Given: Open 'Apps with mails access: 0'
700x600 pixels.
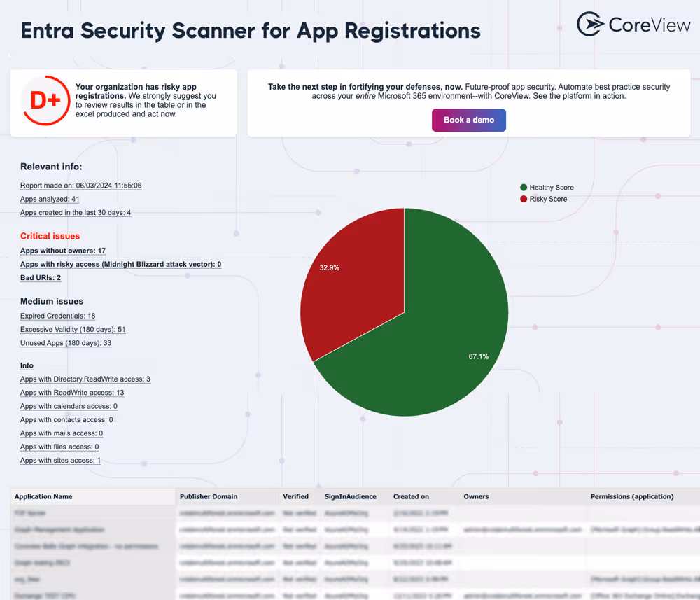Looking at the screenshot, I should tap(62, 433).
